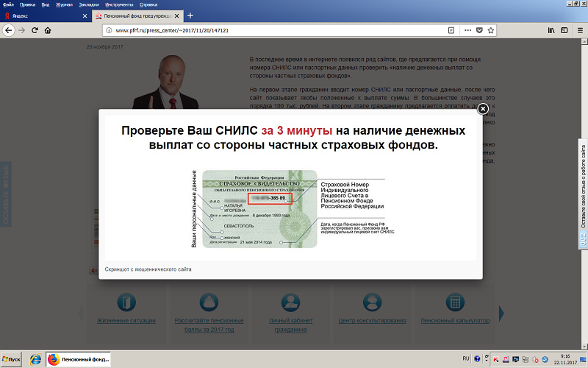Show the browser sidebar

click(x=564, y=30)
